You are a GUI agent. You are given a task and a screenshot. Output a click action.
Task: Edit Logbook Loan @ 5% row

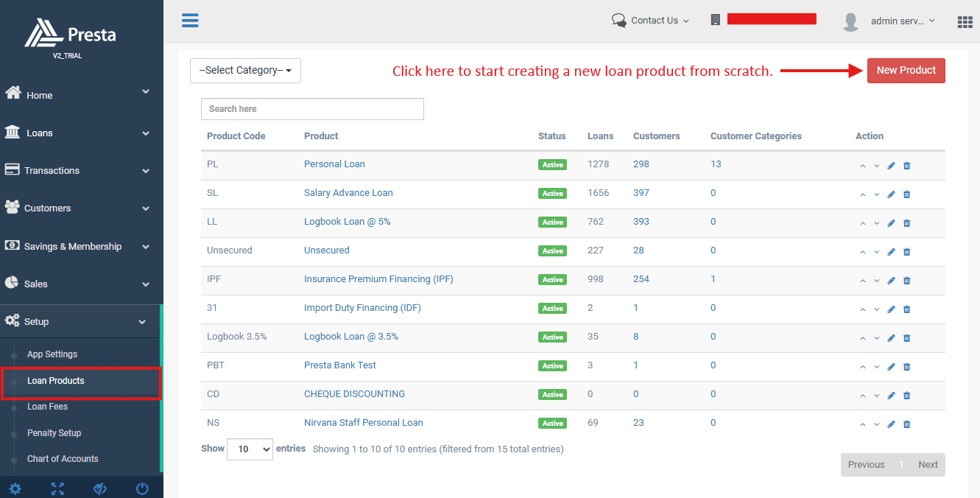(x=891, y=222)
